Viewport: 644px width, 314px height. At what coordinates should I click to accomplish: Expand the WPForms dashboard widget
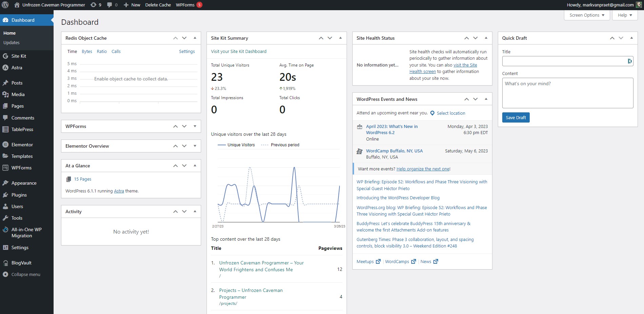195,126
